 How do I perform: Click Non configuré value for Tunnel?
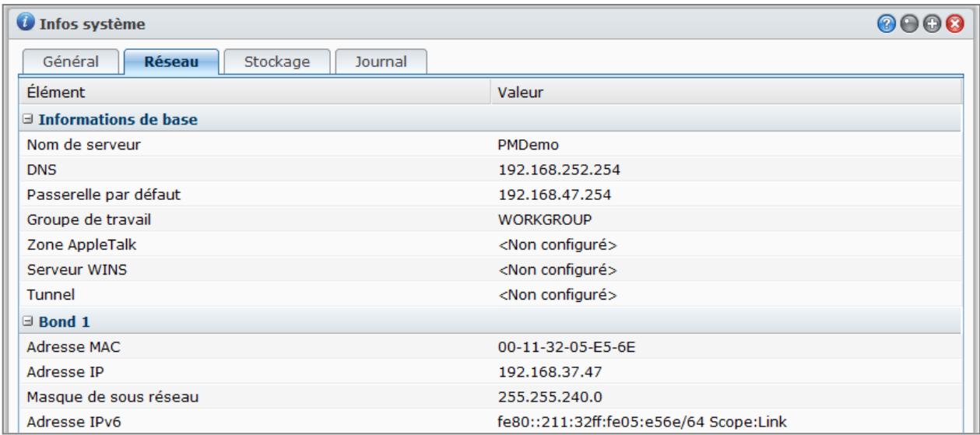[x=557, y=295]
